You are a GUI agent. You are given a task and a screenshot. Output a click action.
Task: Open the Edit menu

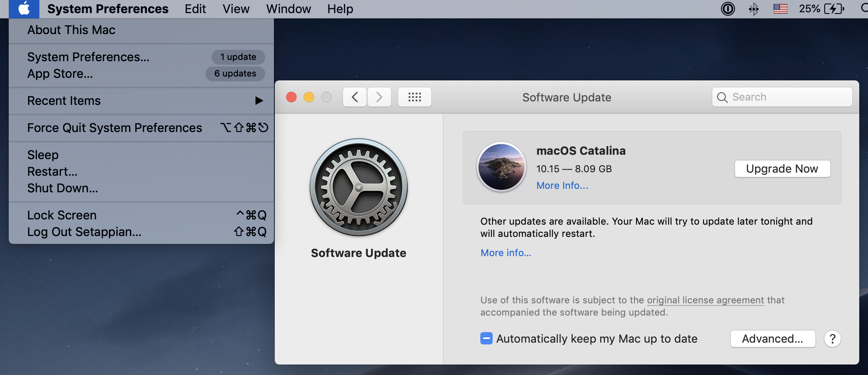(x=195, y=9)
